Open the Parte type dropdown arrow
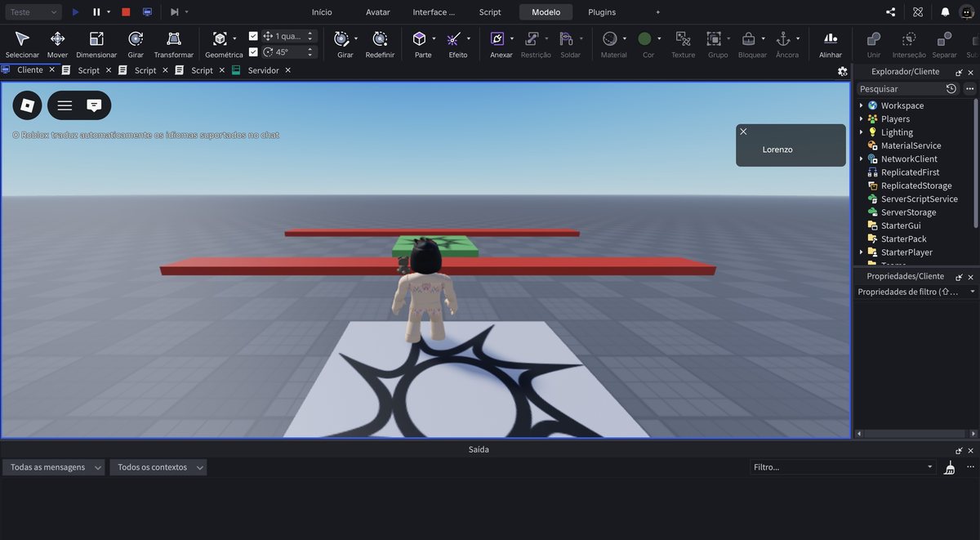 click(x=434, y=38)
